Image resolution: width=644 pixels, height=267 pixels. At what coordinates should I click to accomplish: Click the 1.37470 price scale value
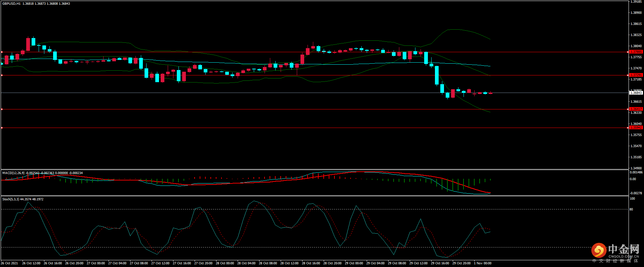[636, 68]
